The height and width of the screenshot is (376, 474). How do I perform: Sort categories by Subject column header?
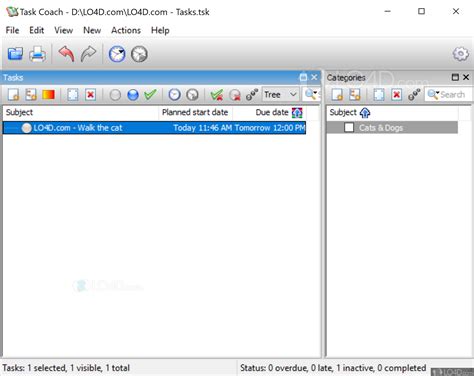click(x=393, y=113)
